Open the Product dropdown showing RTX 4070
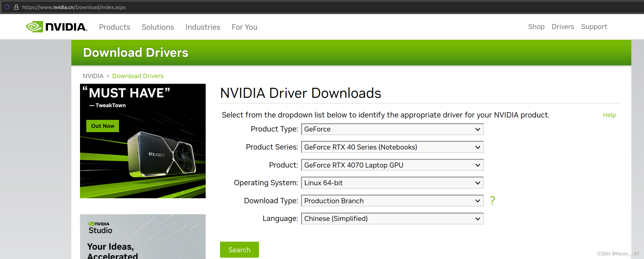 pos(392,165)
